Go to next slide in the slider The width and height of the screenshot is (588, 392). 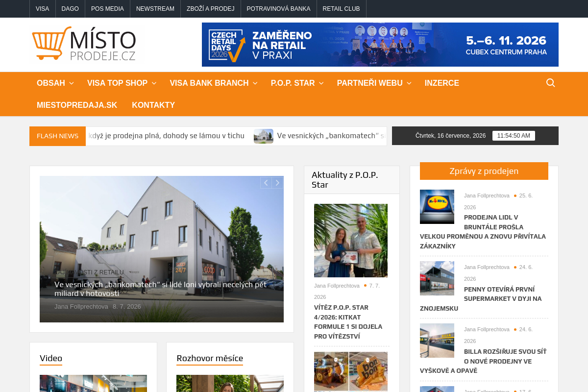click(277, 183)
